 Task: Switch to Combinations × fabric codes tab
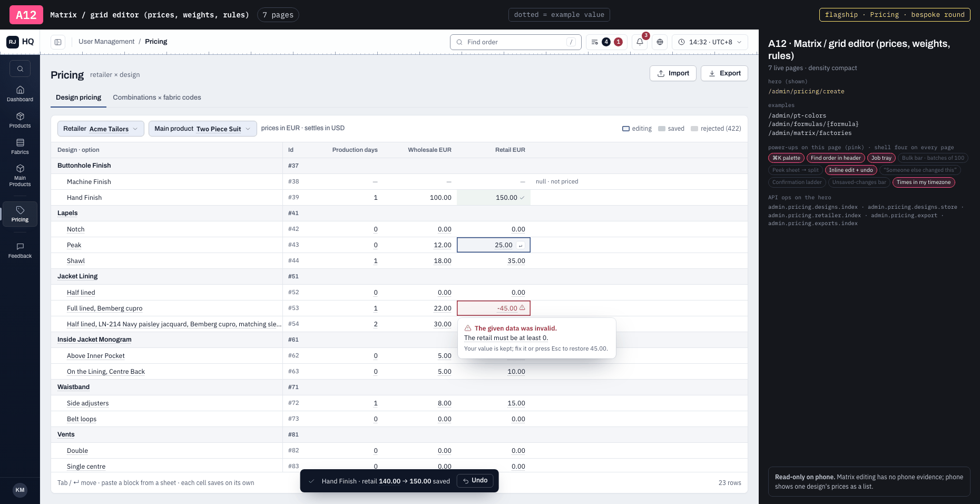point(157,98)
